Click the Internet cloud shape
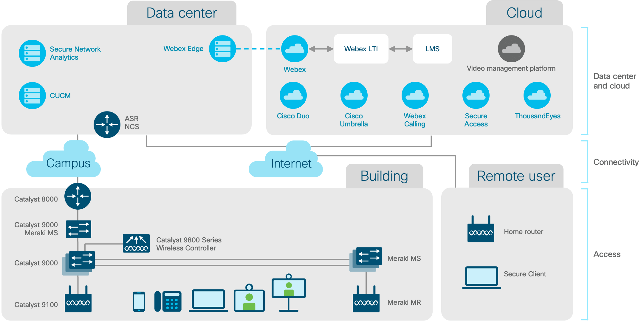 point(286,160)
